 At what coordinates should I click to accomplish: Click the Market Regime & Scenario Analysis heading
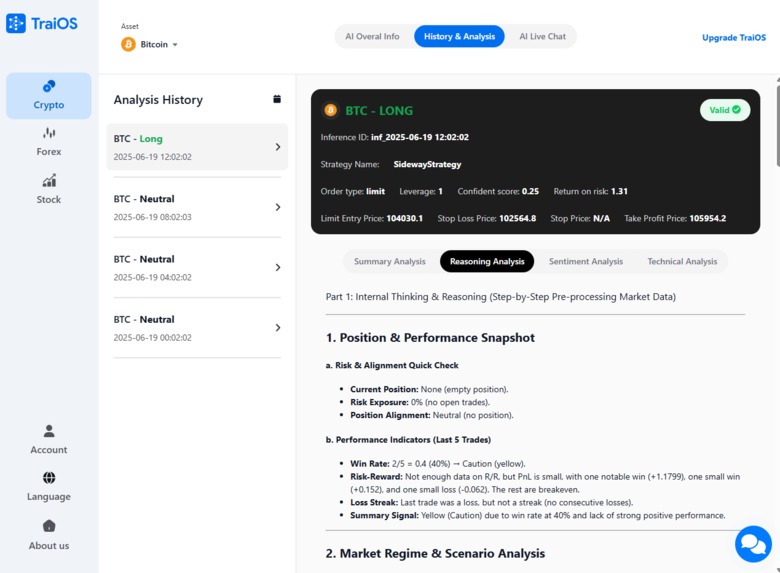point(435,554)
